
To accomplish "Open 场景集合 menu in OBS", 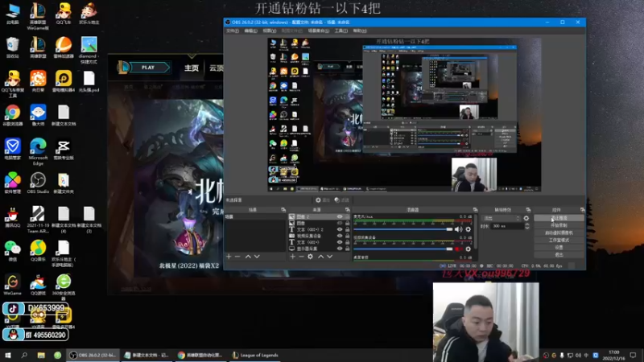I will (x=318, y=31).
